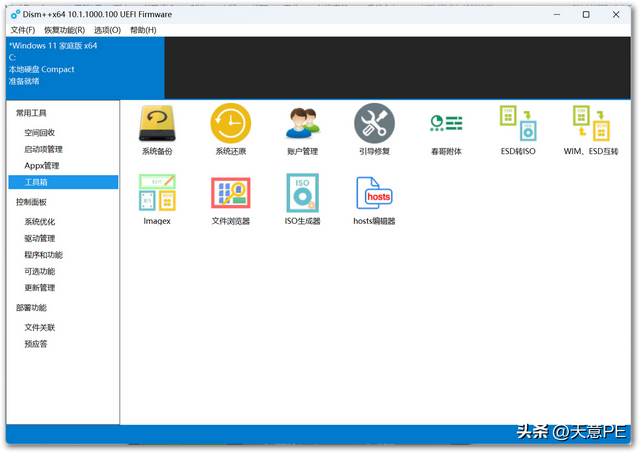Minimize the Dism++ window
This screenshot has height=453, width=640.
point(557,14)
